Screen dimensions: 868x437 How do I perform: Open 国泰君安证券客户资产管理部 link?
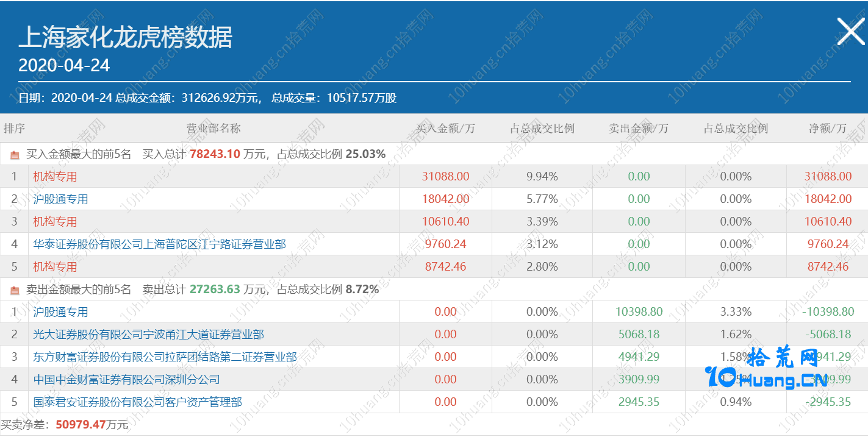point(137,402)
